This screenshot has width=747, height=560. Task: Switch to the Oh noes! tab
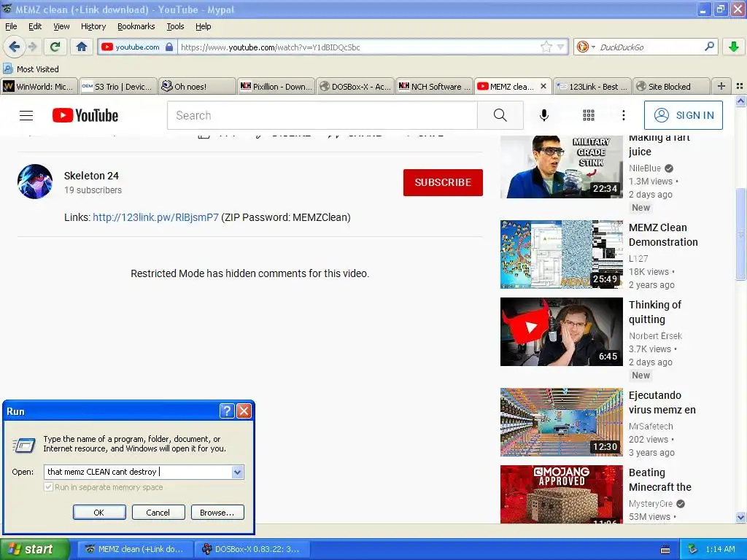pyautogui.click(x=197, y=86)
